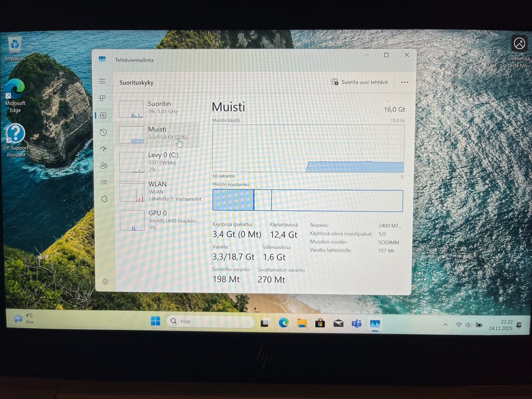Click the SODIMM form factor value
This screenshot has width=532, height=399.
coord(388,243)
